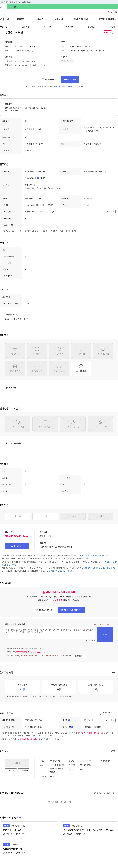The width and height of the screenshot is (118, 868).
Task: Select the 기숙사 welfare icon
Action: tap(37, 351)
